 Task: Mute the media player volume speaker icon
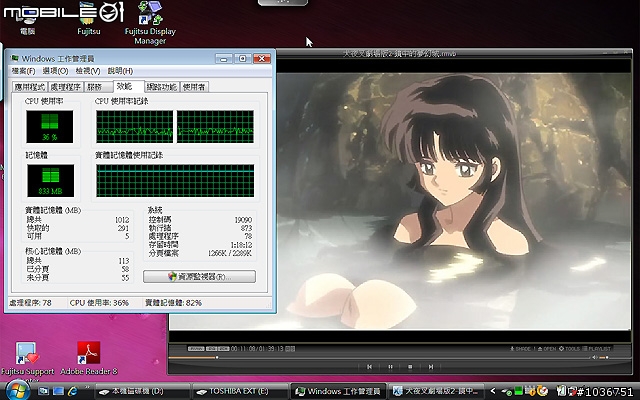coord(596,358)
